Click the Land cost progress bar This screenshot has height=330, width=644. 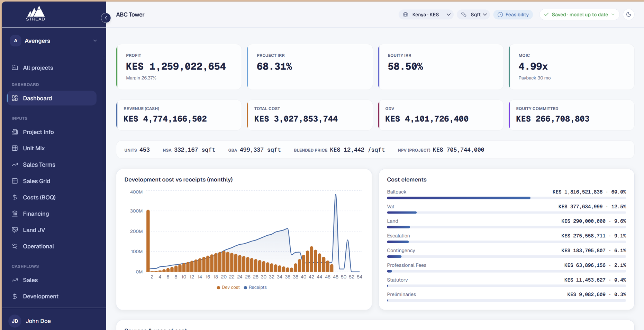(x=507, y=227)
